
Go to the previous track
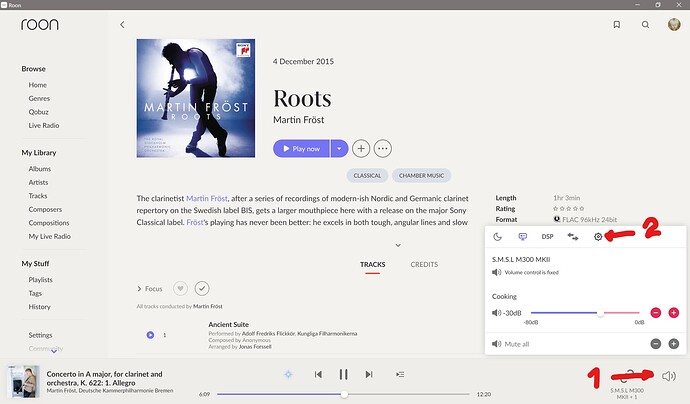(318, 375)
